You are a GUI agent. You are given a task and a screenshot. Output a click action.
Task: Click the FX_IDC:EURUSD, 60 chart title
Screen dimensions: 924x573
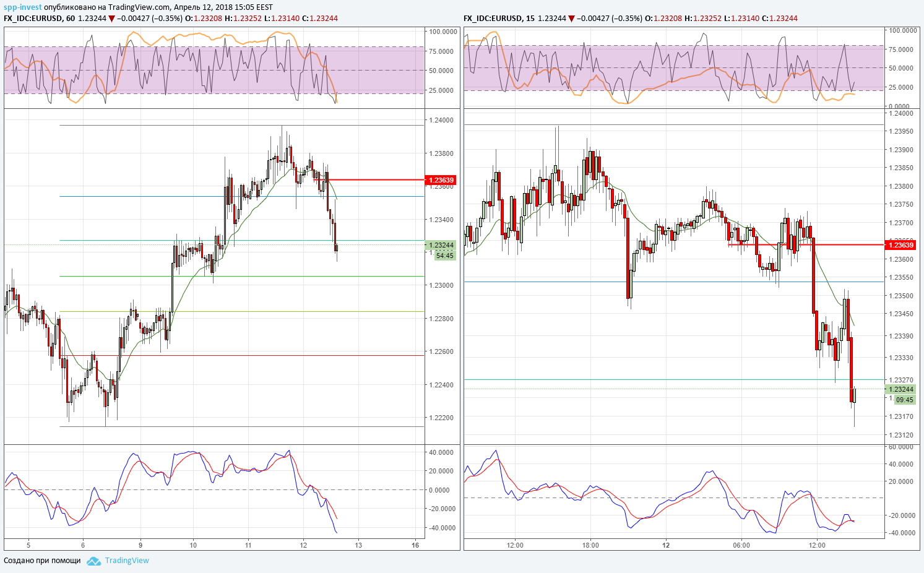pyautogui.click(x=40, y=19)
